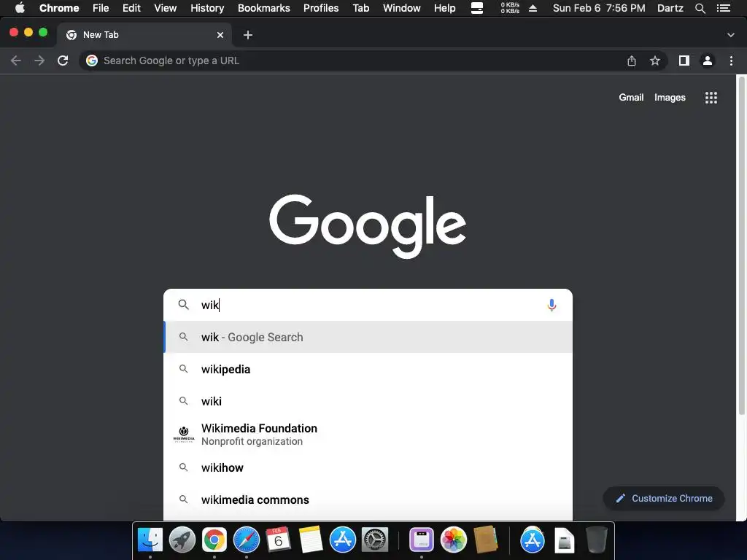
Task: Select the 'wik - Google Search' suggestion
Action: point(368,337)
